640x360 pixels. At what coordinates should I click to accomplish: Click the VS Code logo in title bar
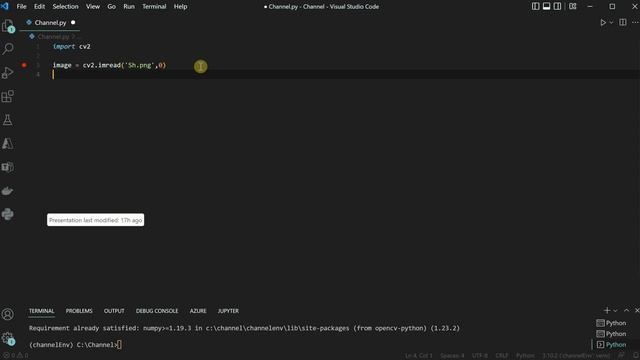(5, 6)
